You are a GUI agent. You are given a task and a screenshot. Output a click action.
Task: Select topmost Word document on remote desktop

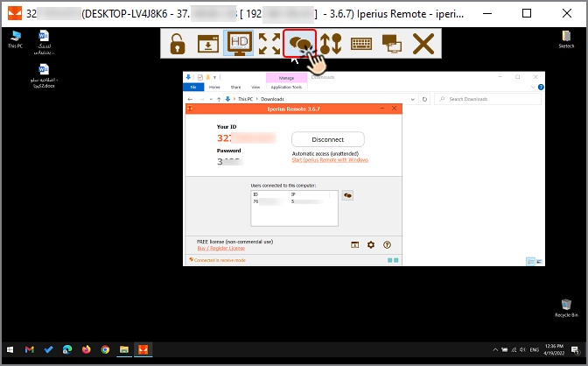(45, 42)
